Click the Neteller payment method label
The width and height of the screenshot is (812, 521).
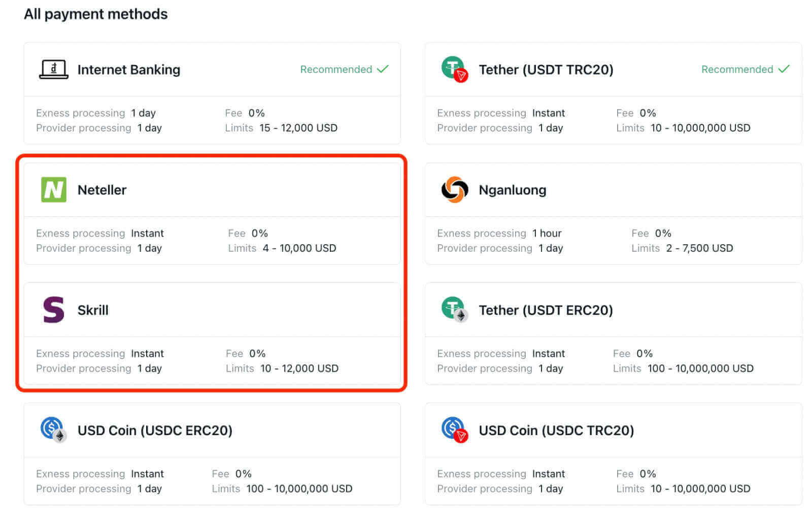pos(102,190)
